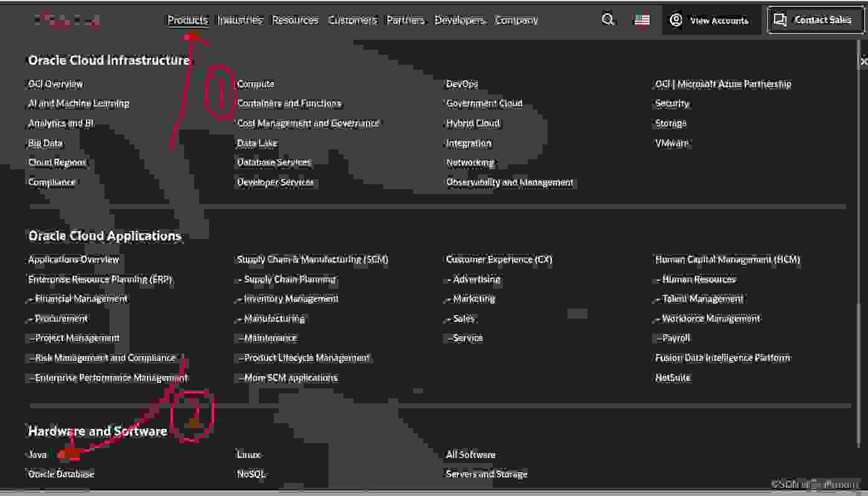Viewport: 868px width, 496px height.
Task: Select the Big Data link
Action: [45, 143]
